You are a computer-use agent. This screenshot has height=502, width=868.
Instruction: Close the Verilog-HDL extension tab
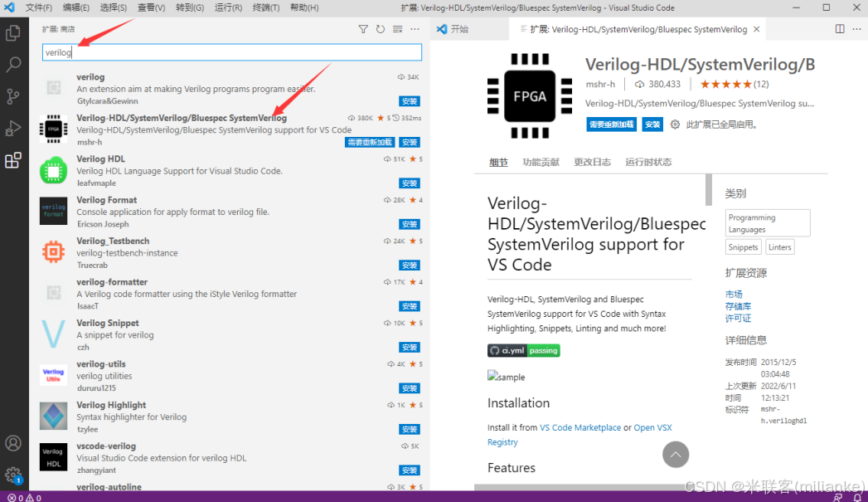[756, 29]
